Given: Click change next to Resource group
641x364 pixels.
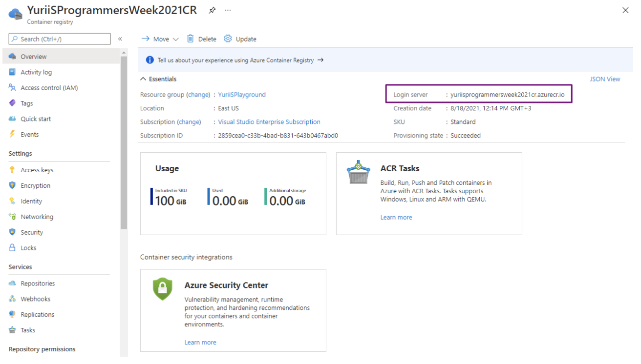Looking at the screenshot, I should 198,95.
